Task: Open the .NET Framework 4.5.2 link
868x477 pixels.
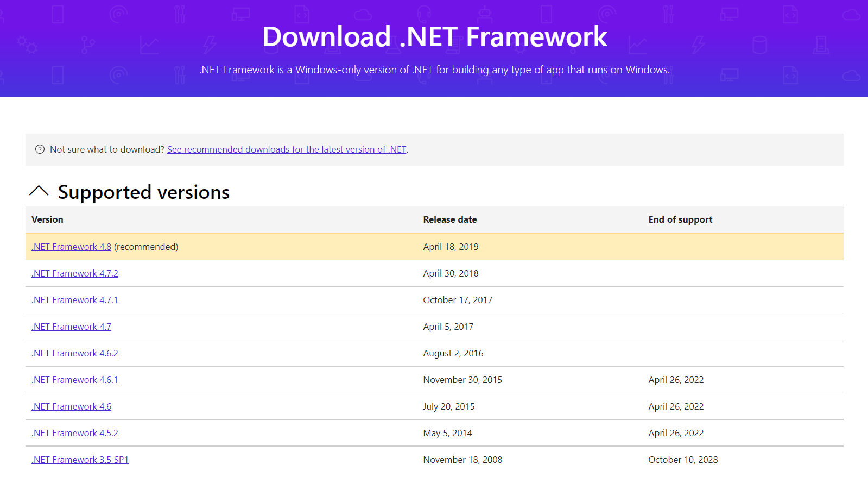Action: (74, 433)
